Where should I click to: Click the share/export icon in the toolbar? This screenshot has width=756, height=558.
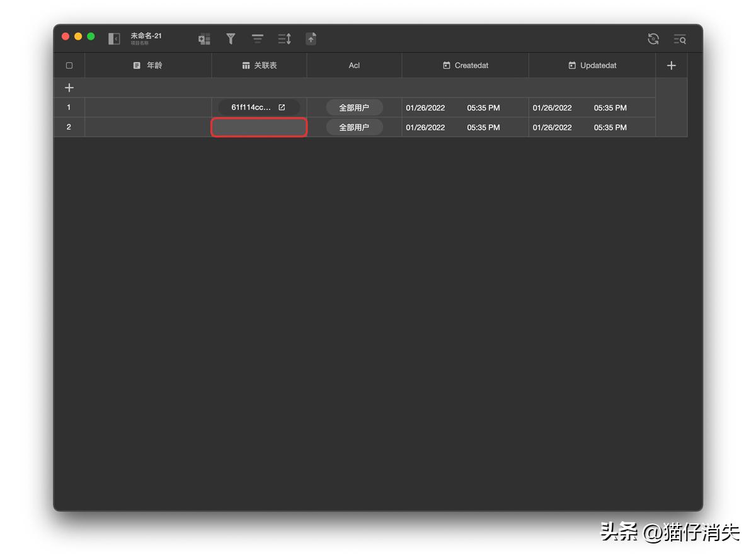point(311,38)
